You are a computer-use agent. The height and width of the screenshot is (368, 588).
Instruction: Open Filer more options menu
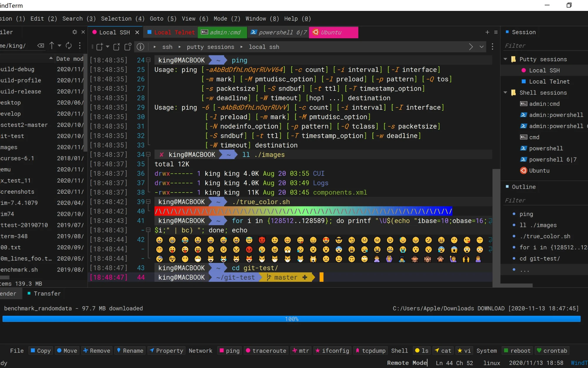point(80,46)
